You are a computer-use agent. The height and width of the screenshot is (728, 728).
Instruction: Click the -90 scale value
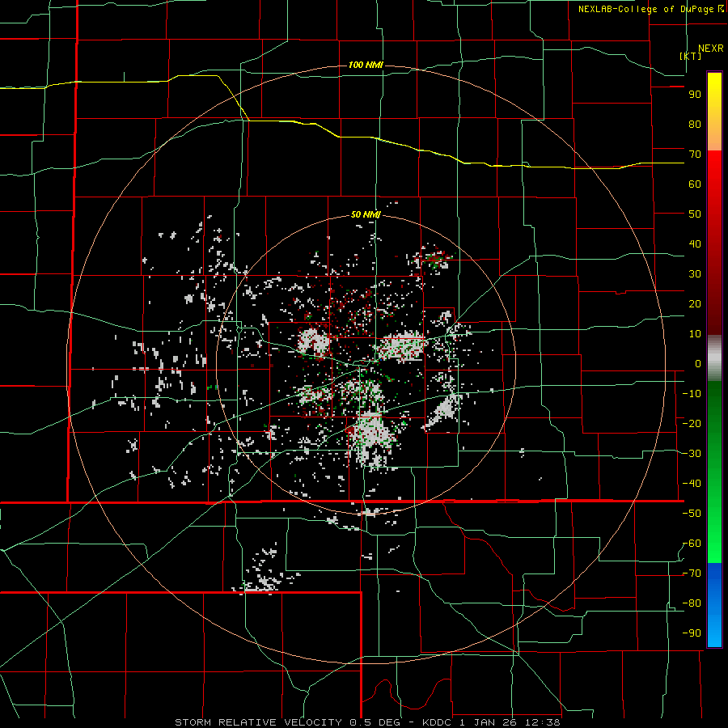click(x=692, y=633)
